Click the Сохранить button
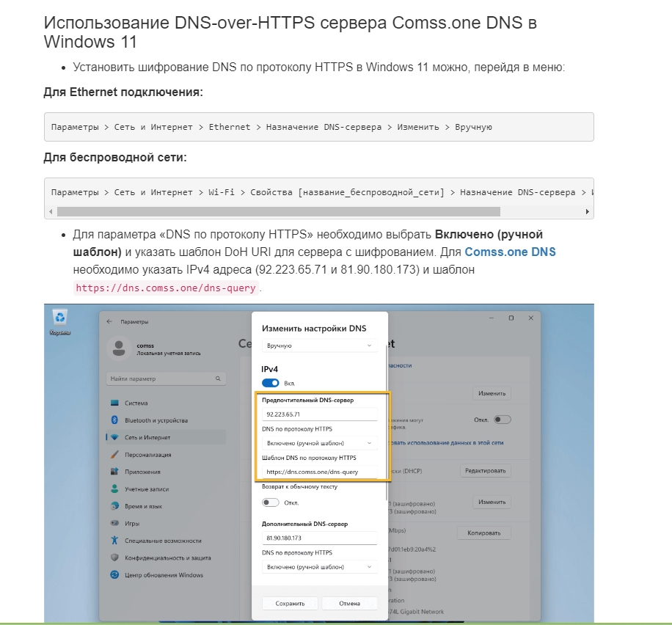Screen dimensions: 672x625 (290, 603)
